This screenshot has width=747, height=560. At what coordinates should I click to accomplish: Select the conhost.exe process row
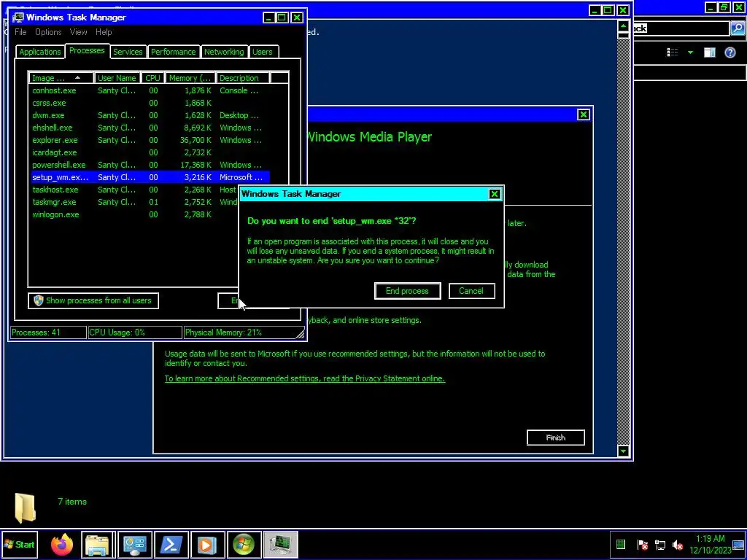[x=150, y=90]
